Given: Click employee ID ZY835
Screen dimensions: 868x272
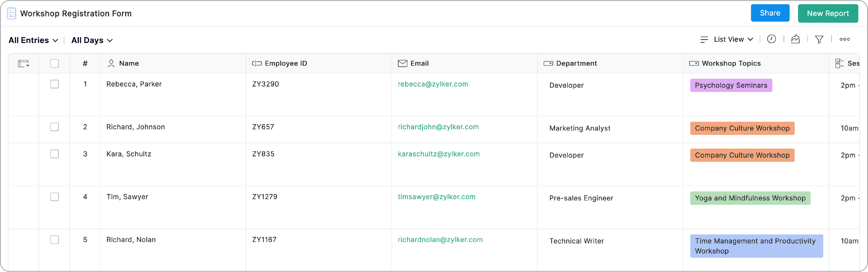Looking at the screenshot, I should pyautogui.click(x=263, y=154).
